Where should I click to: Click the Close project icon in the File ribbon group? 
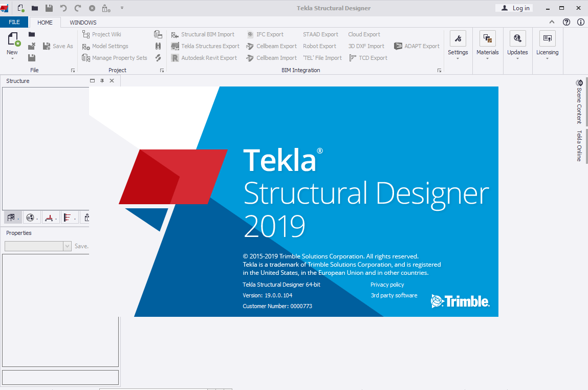[32, 46]
